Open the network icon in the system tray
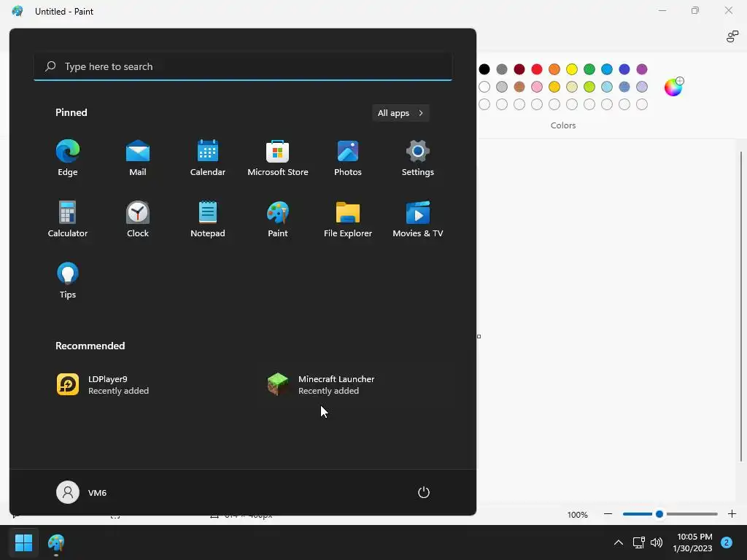The width and height of the screenshot is (747, 560). [638, 542]
